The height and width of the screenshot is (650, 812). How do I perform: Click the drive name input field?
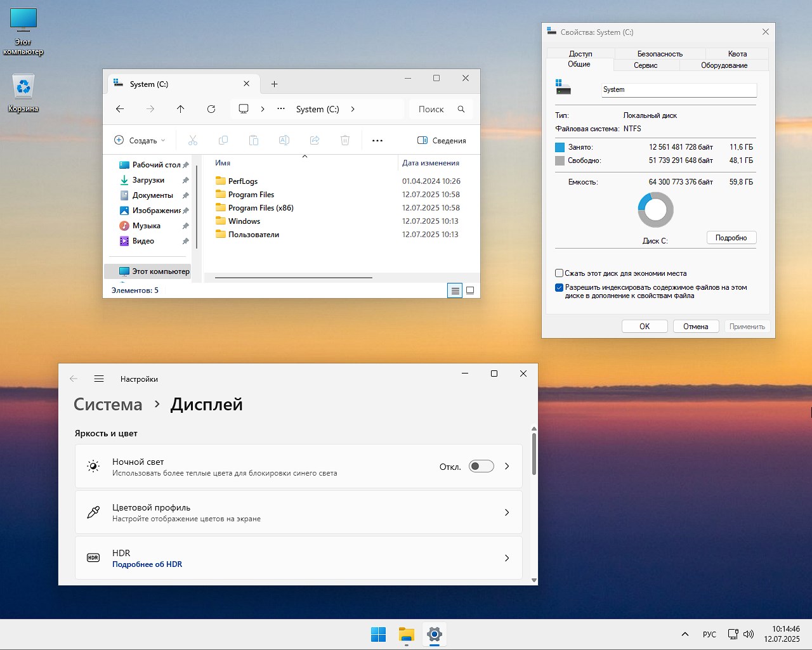click(678, 90)
